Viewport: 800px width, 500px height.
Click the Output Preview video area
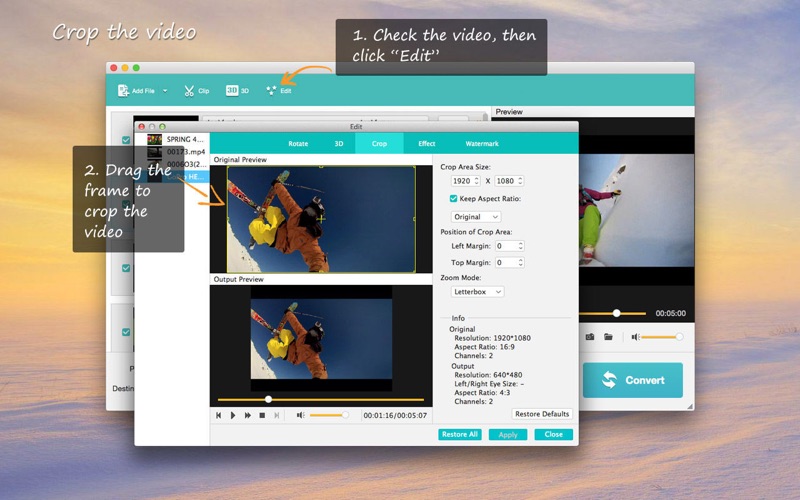point(321,339)
